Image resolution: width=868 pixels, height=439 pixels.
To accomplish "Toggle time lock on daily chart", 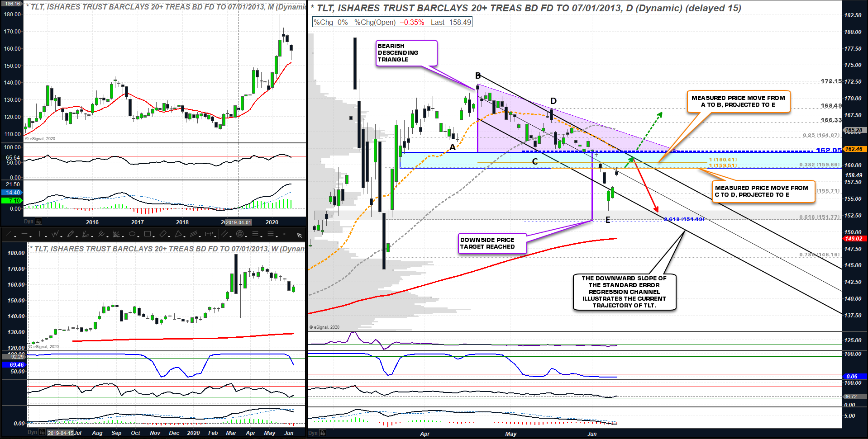I will (323, 433).
